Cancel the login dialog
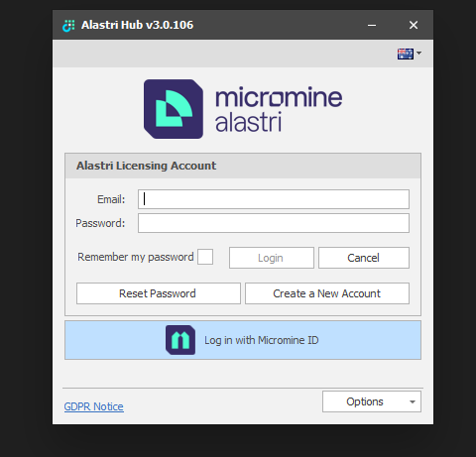 pyautogui.click(x=364, y=258)
